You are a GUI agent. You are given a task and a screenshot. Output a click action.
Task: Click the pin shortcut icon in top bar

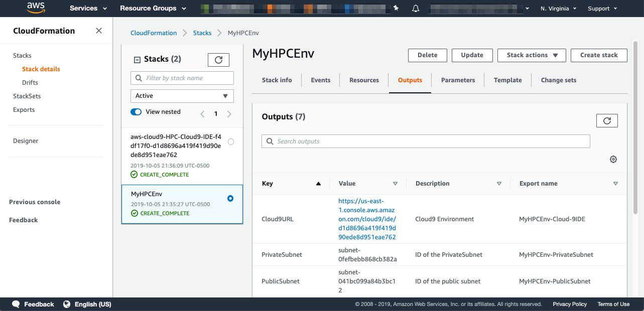(x=396, y=8)
